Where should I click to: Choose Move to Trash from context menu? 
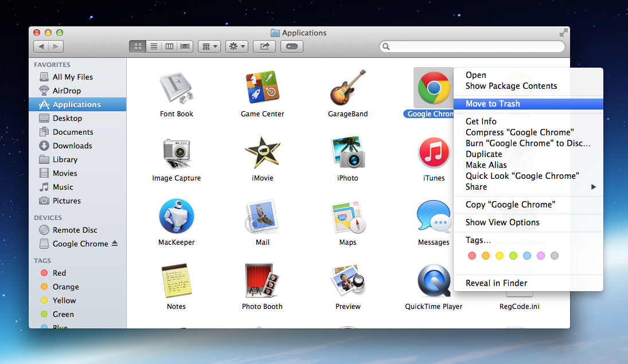pos(493,104)
